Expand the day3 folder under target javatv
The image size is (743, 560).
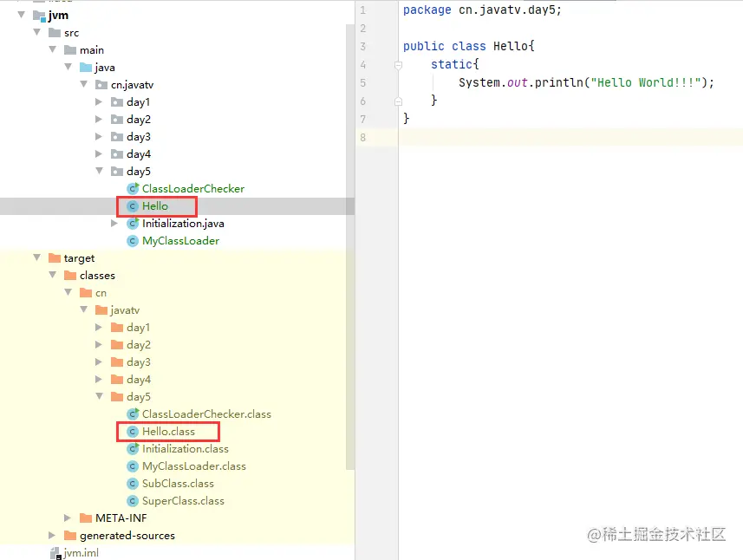pyautogui.click(x=99, y=361)
